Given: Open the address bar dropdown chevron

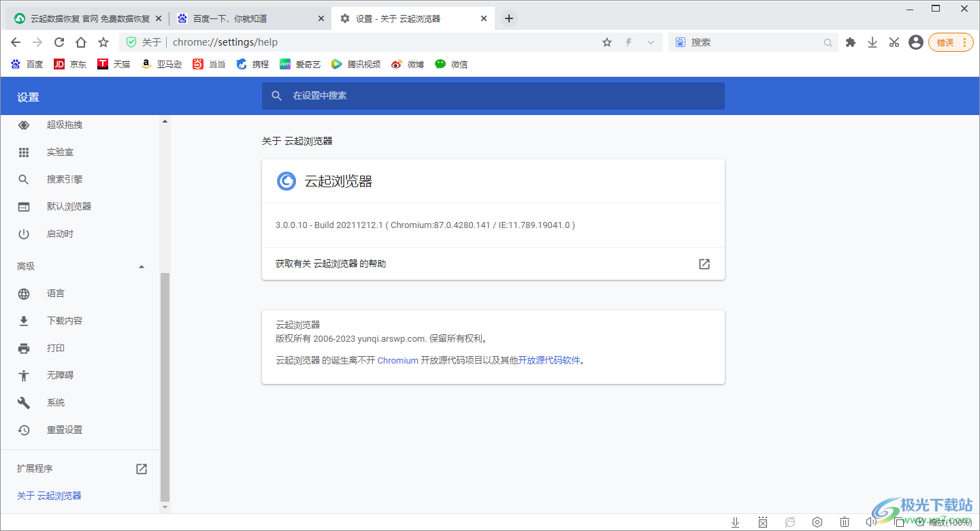Looking at the screenshot, I should (651, 42).
